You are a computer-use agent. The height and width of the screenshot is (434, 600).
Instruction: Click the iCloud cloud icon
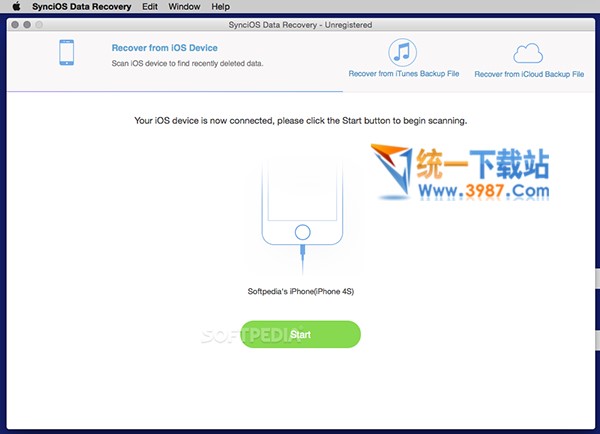pos(528,53)
